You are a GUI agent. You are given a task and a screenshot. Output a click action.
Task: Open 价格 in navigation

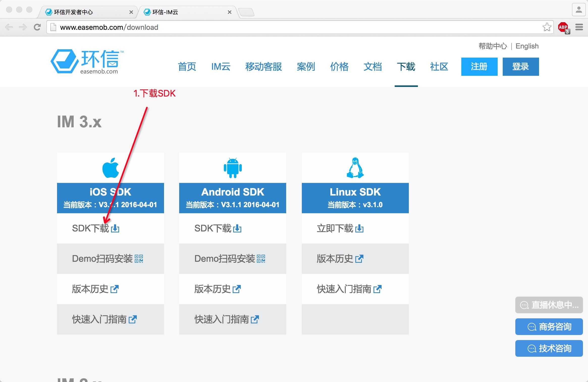point(339,67)
